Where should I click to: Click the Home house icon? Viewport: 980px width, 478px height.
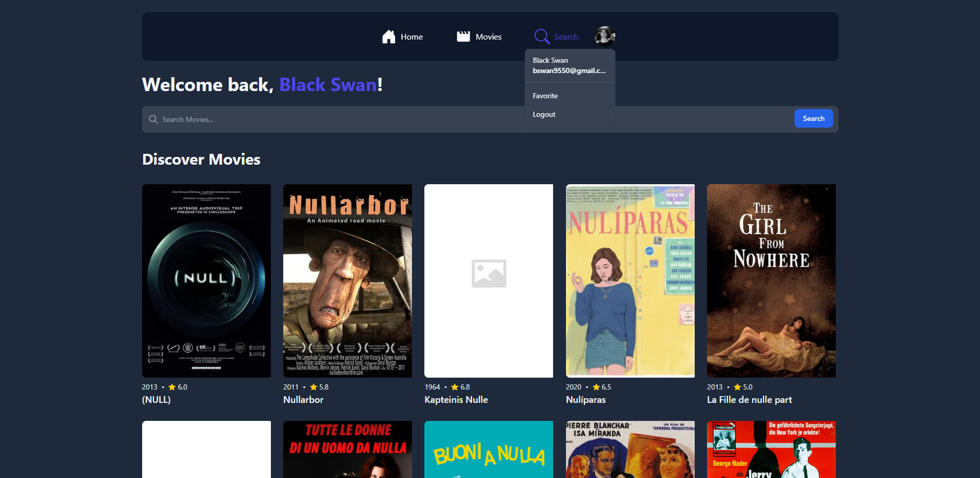[389, 37]
